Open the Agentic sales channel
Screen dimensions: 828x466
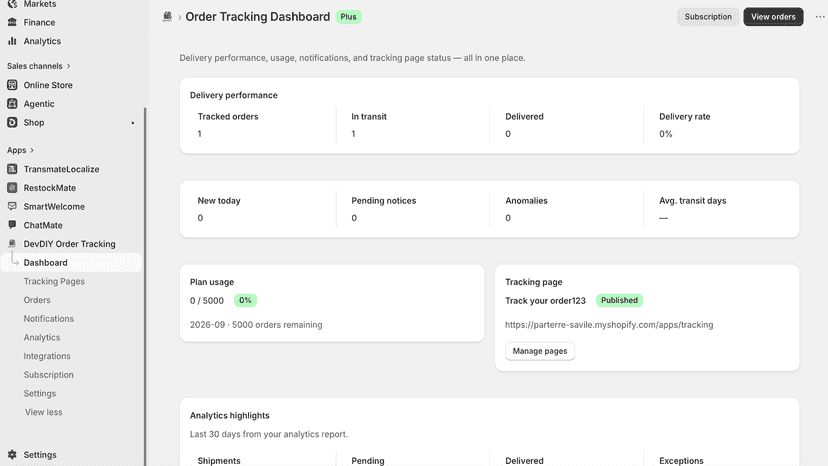click(x=39, y=104)
